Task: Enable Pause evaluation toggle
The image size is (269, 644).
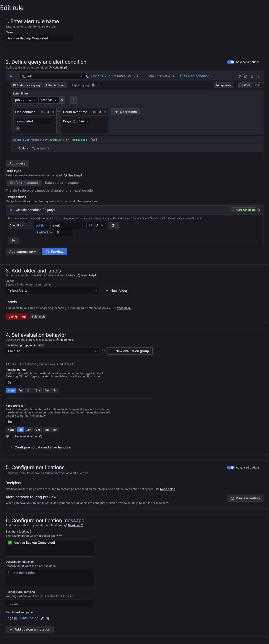Action: pos(9,436)
